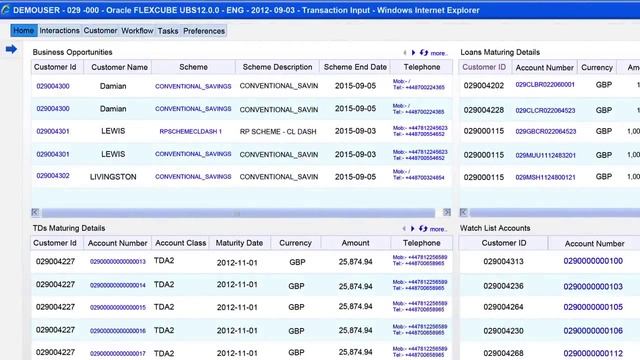Go to next page of TDs Maturing Details
The image size is (640, 360).
[x=412, y=229]
